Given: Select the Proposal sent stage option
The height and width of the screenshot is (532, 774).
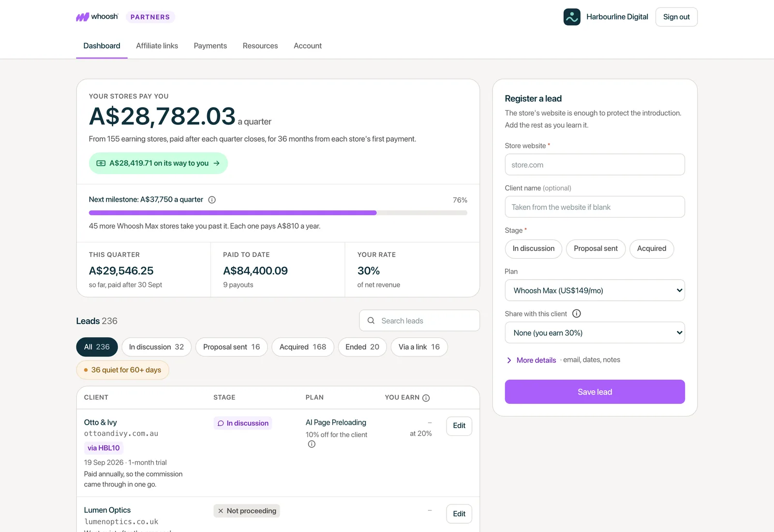Looking at the screenshot, I should [595, 249].
